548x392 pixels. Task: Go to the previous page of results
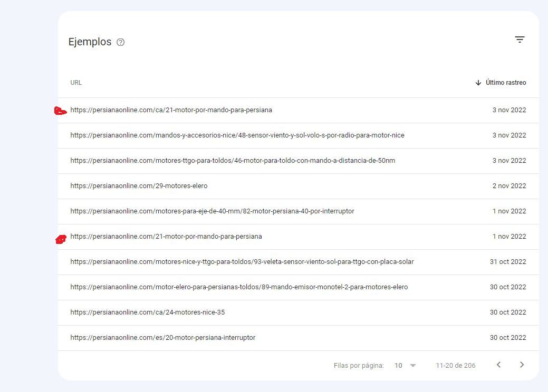pos(499,365)
